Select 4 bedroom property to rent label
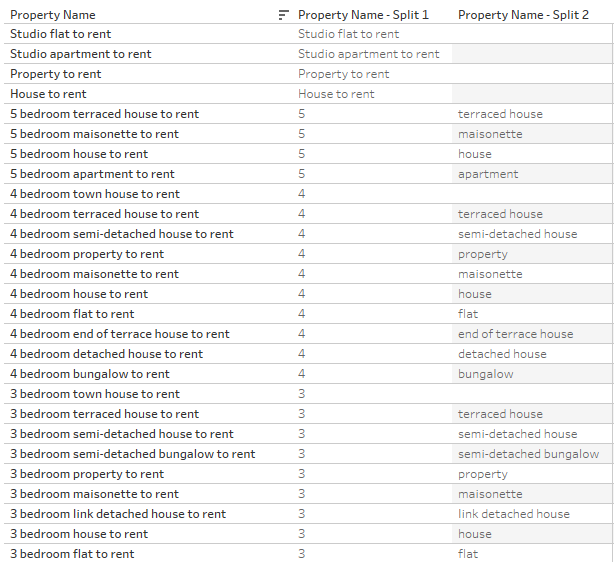Image resolution: width=614 pixels, height=562 pixels. [x=87, y=254]
